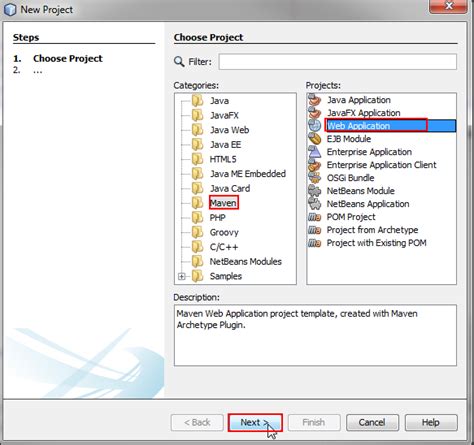Click the JavaFX category folder icon
The height and width of the screenshot is (445, 474).
[x=198, y=115]
